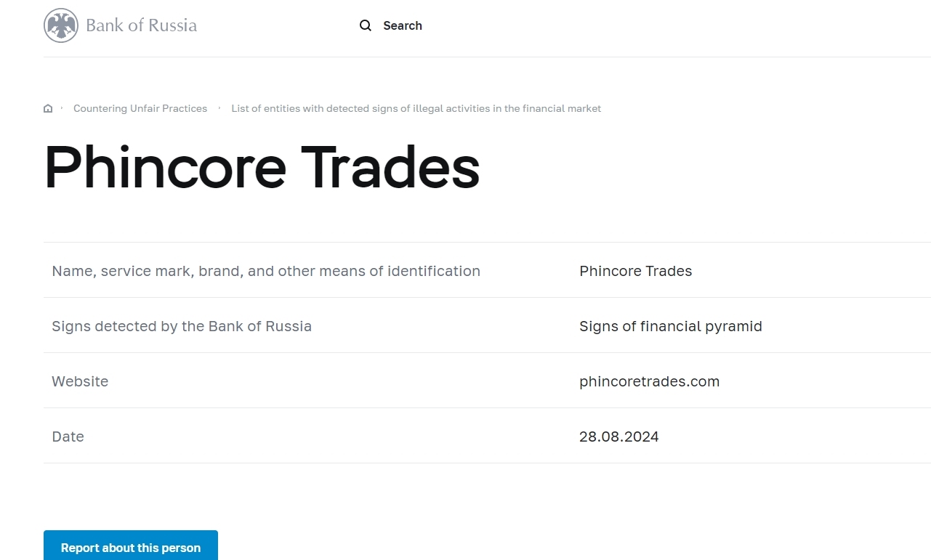This screenshot has height=560, width=931.
Task: Click the magnifying glass search icon
Action: point(366,25)
